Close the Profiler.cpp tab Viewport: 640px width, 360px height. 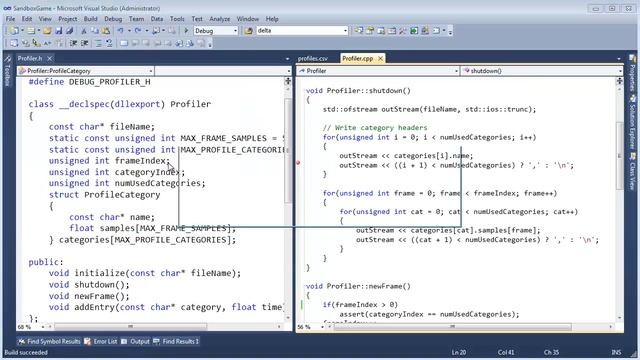tap(380, 58)
